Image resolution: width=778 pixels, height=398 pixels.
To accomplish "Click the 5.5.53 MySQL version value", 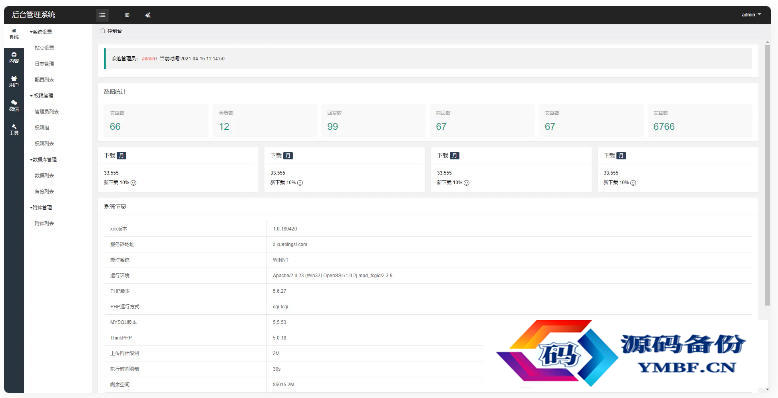I will [279, 323].
